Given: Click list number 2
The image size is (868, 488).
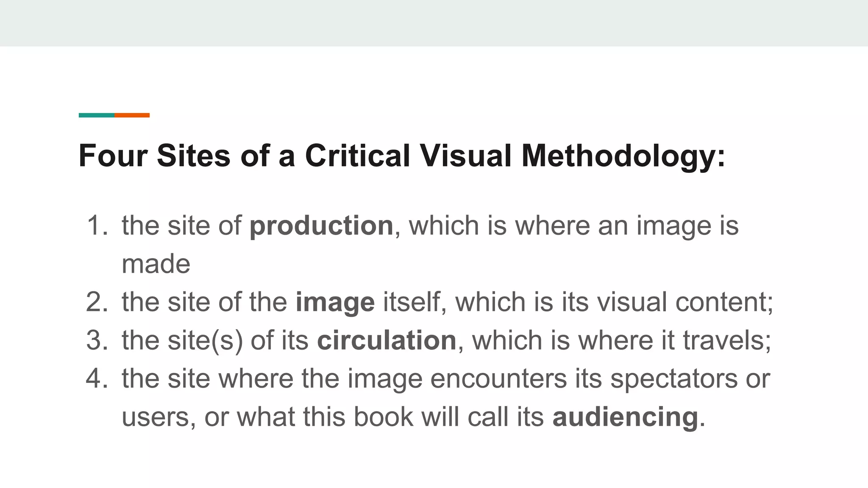Looking at the screenshot, I should (97, 302).
